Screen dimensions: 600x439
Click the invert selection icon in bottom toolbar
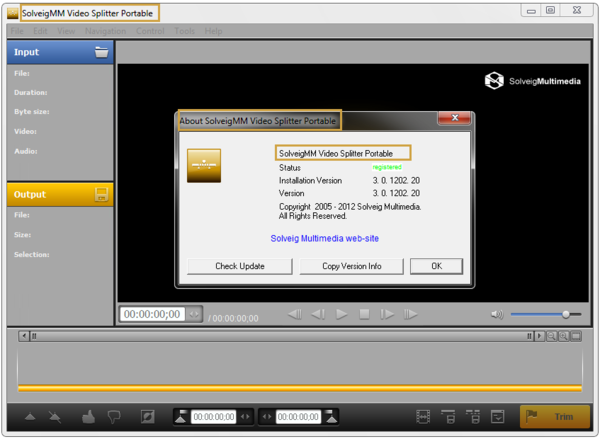[147, 416]
